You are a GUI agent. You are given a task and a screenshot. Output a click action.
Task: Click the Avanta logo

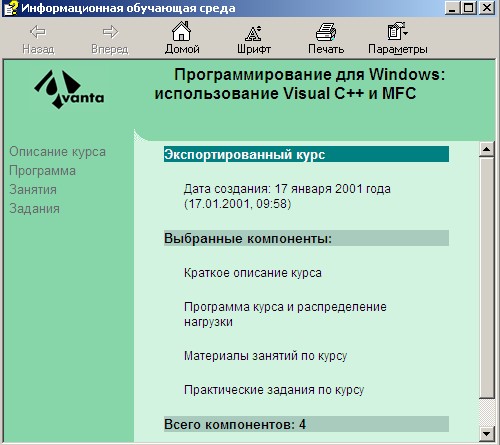coord(69,89)
